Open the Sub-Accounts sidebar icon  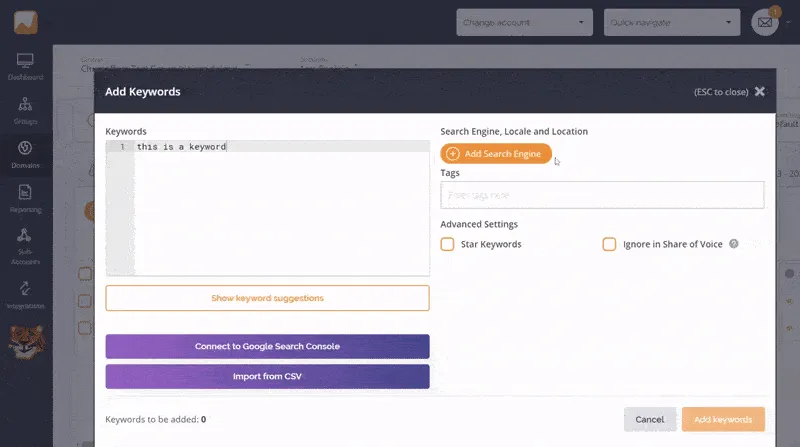(x=25, y=242)
